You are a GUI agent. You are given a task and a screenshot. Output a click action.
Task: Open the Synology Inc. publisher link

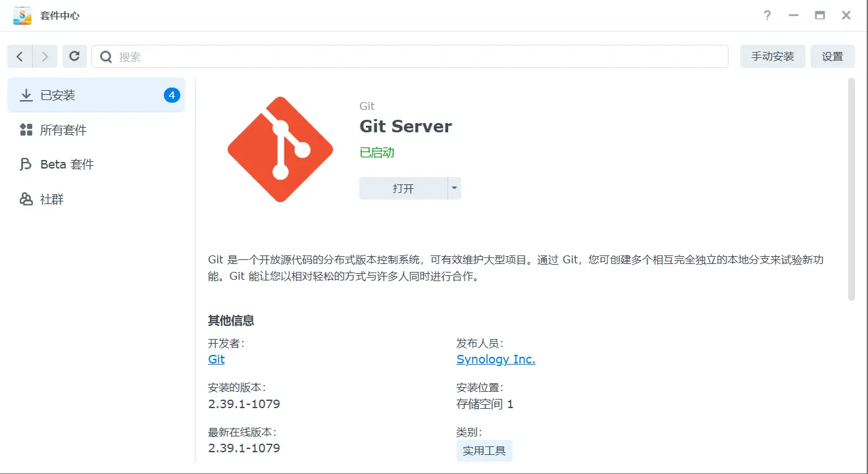(x=496, y=359)
